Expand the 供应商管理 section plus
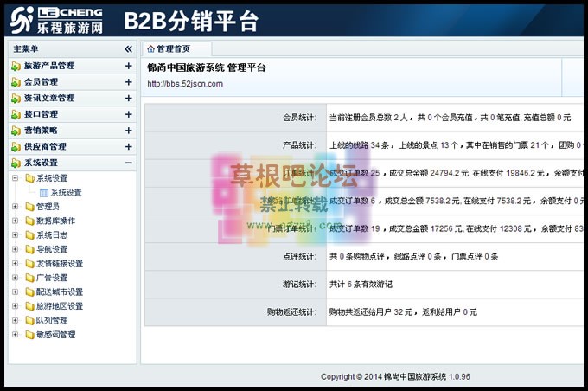588x391 pixels. point(129,146)
